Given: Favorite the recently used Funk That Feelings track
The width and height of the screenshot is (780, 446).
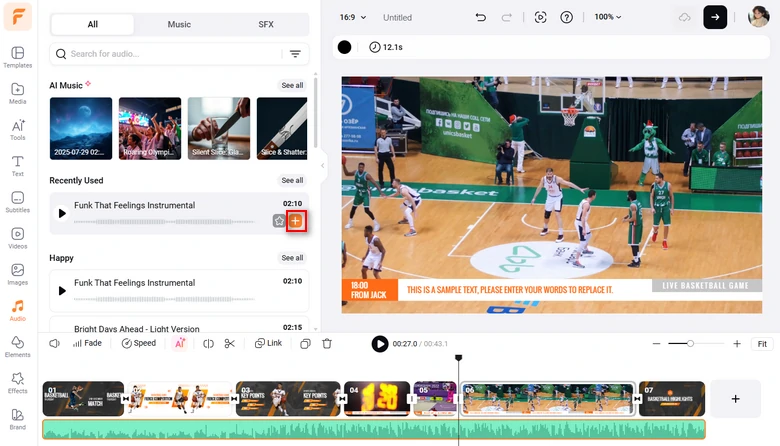Looking at the screenshot, I should click(279, 221).
